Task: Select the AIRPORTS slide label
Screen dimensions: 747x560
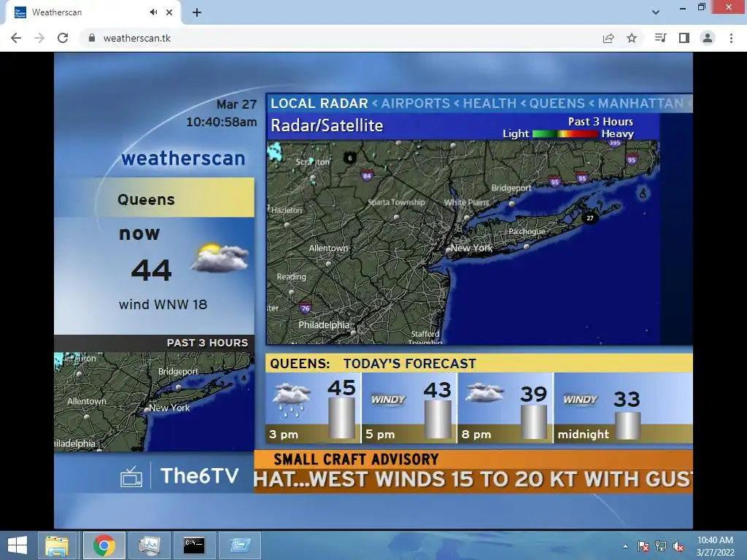Action: pos(415,104)
